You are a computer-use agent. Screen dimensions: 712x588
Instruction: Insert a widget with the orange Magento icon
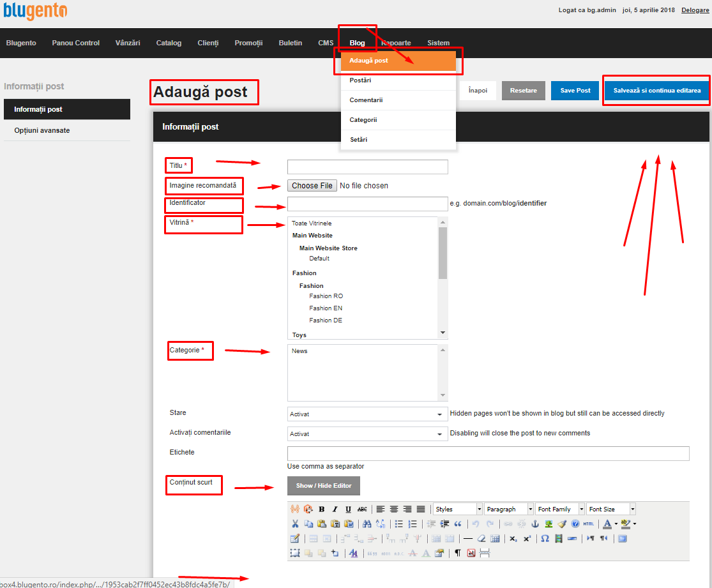click(x=308, y=509)
